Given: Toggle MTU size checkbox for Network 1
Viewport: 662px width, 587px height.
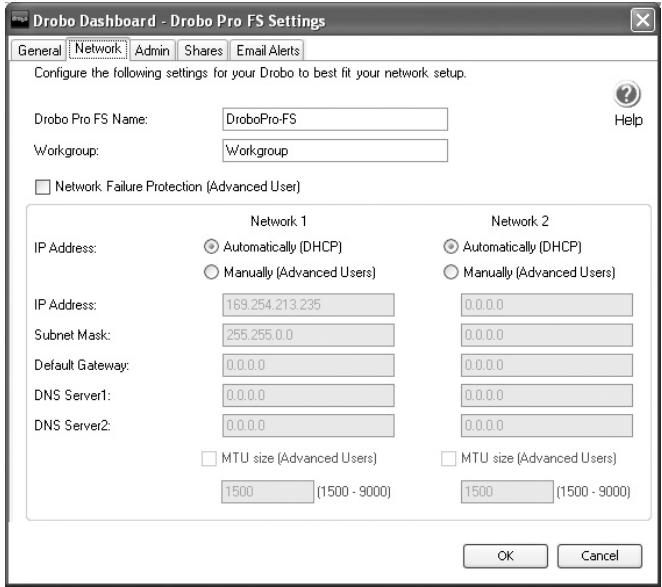Looking at the screenshot, I should (209, 459).
